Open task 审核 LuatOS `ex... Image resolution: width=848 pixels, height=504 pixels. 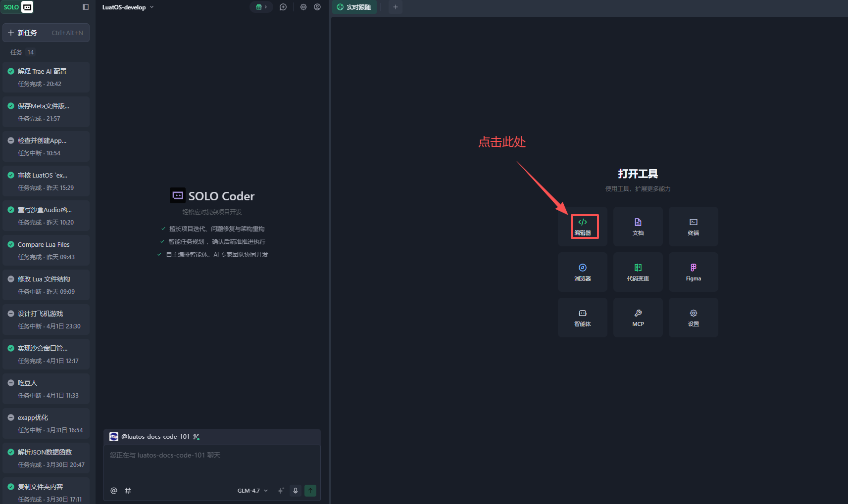(x=46, y=181)
